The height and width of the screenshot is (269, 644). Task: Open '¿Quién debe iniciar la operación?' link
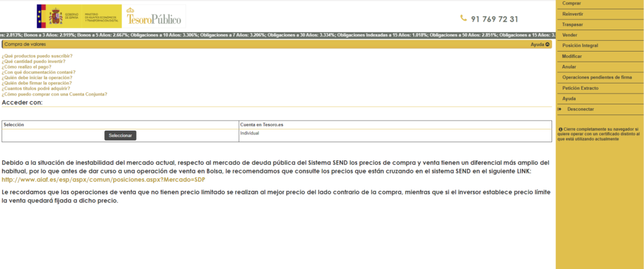37,77
